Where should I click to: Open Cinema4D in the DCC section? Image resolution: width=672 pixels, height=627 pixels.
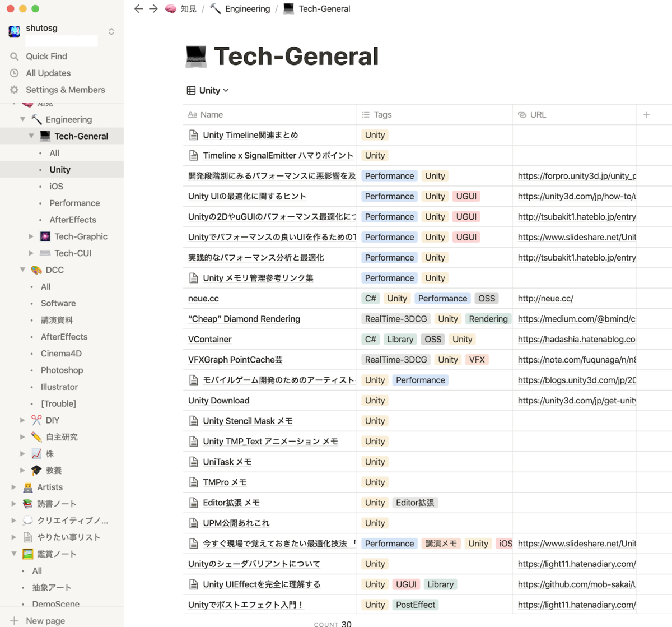click(x=62, y=354)
